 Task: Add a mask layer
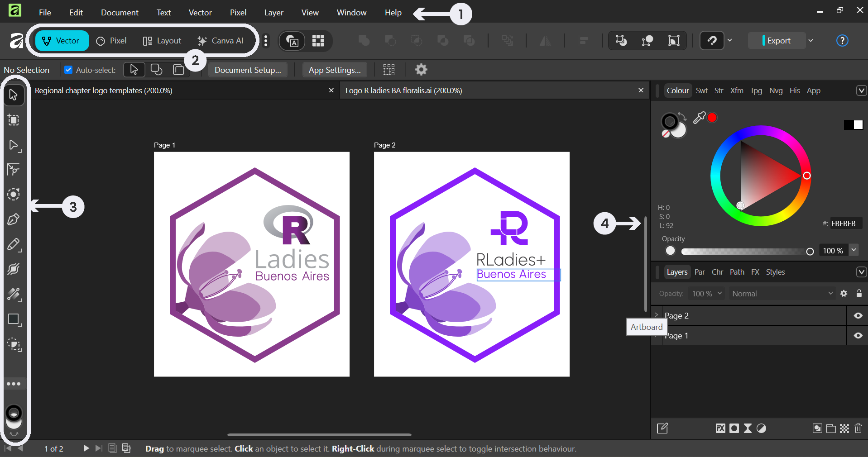[734, 428]
